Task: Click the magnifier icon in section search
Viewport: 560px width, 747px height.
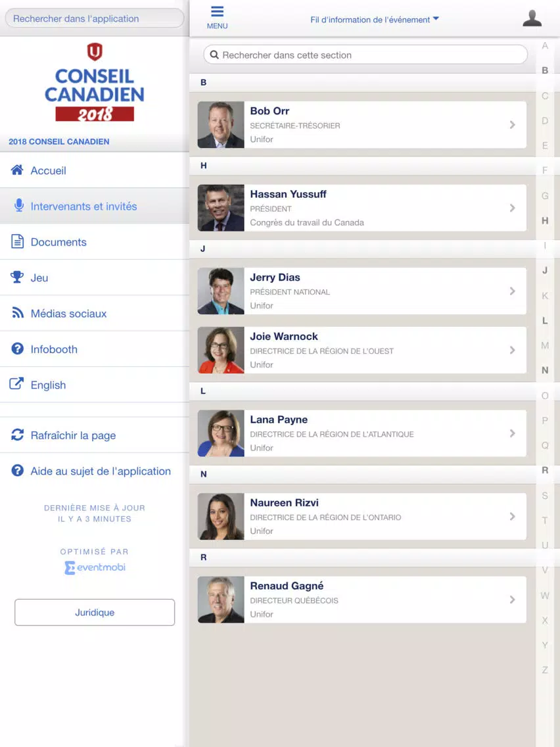Action: tap(214, 55)
